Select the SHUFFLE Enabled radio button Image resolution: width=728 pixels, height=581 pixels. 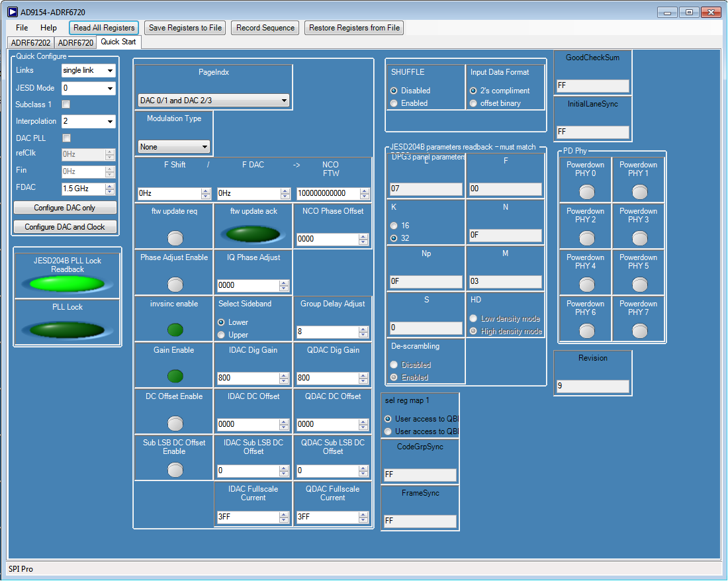[x=394, y=103]
